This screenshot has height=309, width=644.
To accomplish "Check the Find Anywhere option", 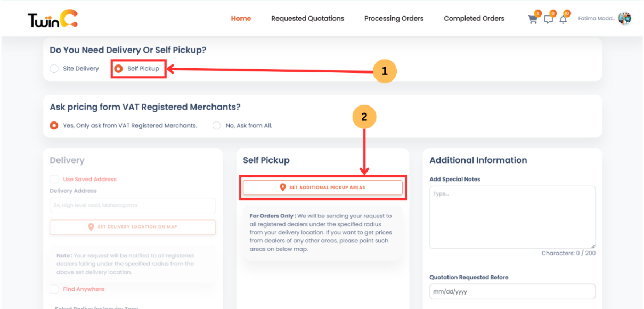I will point(53,289).
